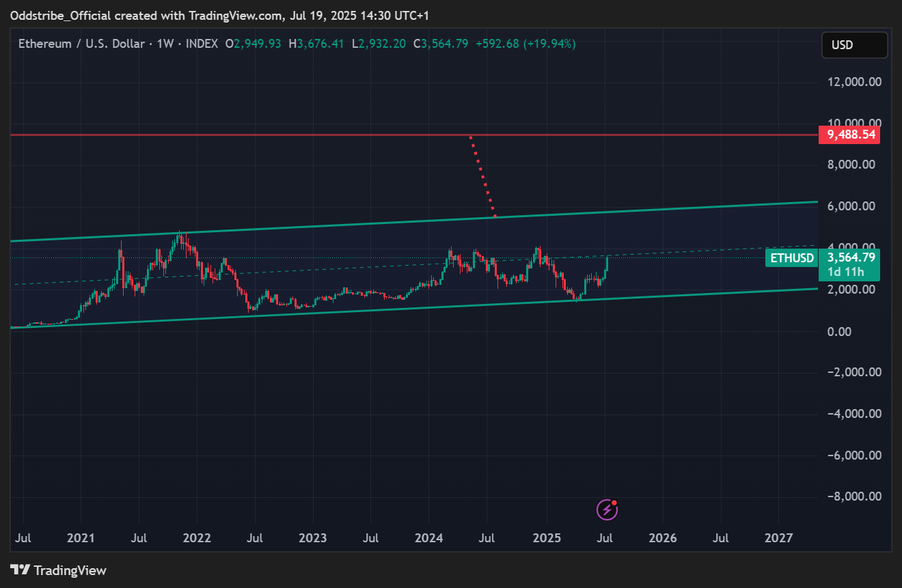Open the USD currency selector

855,45
